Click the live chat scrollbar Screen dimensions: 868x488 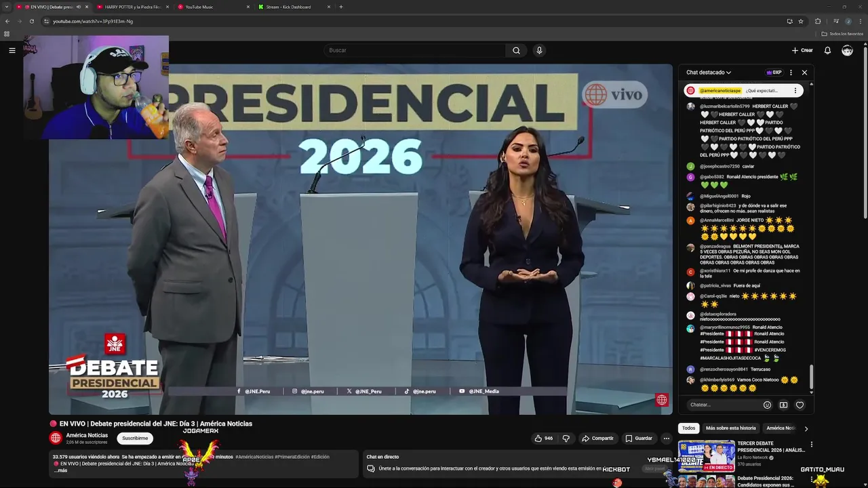tap(811, 378)
